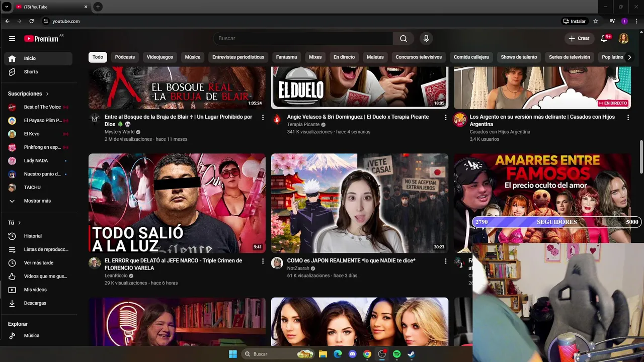
Task: Select the En directo filter chip
Action: click(x=344, y=57)
